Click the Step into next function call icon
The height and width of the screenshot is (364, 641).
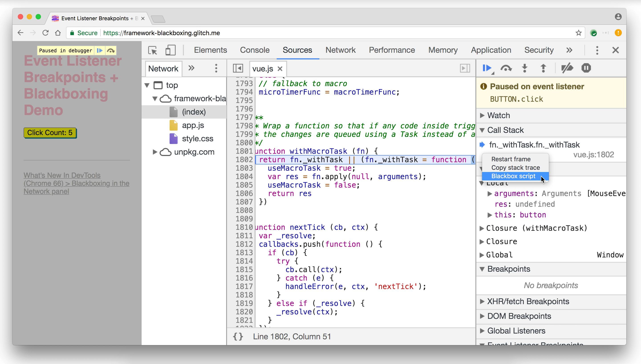525,68
